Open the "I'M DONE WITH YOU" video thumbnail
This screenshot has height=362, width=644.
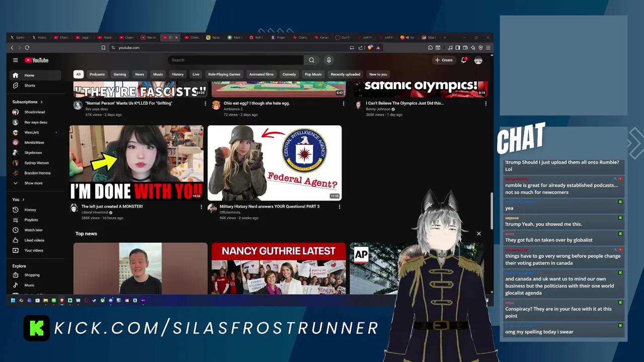(x=136, y=163)
